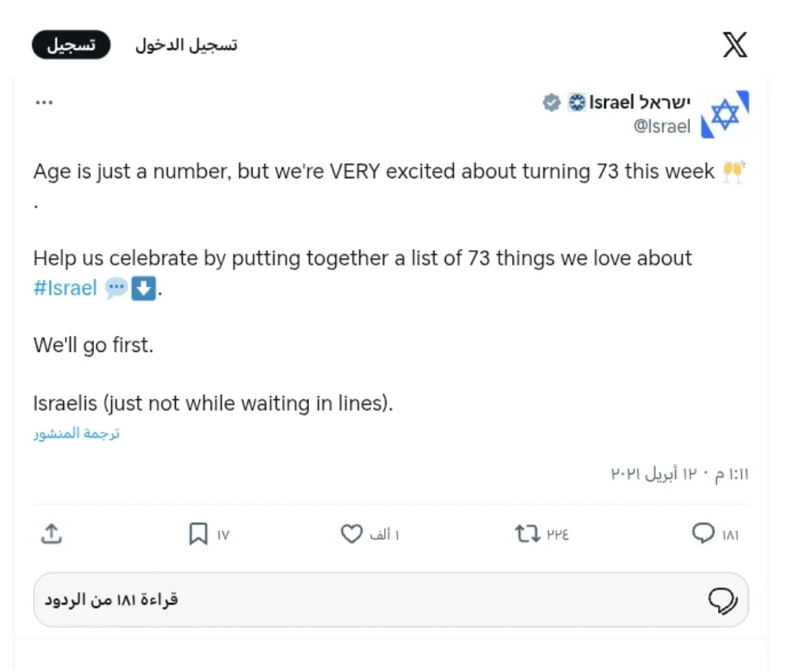Click the Israel profile avatar
812x670 pixels.
tap(724, 114)
